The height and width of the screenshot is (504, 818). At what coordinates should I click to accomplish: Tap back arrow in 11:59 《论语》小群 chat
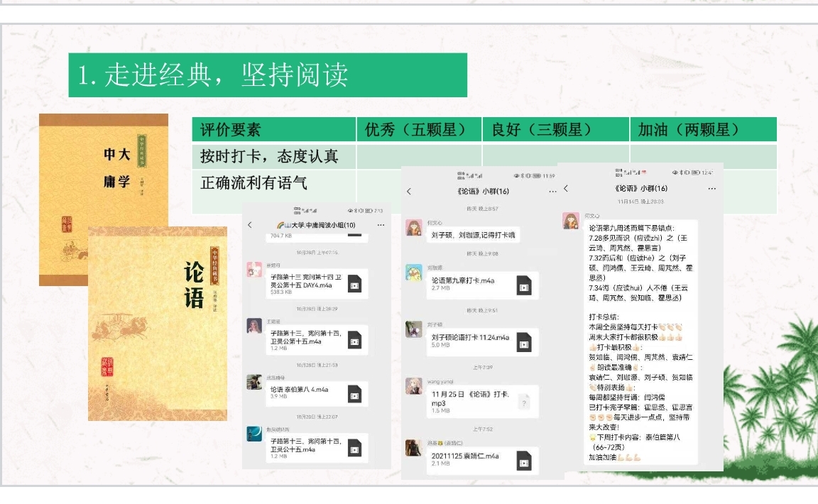pos(409,192)
